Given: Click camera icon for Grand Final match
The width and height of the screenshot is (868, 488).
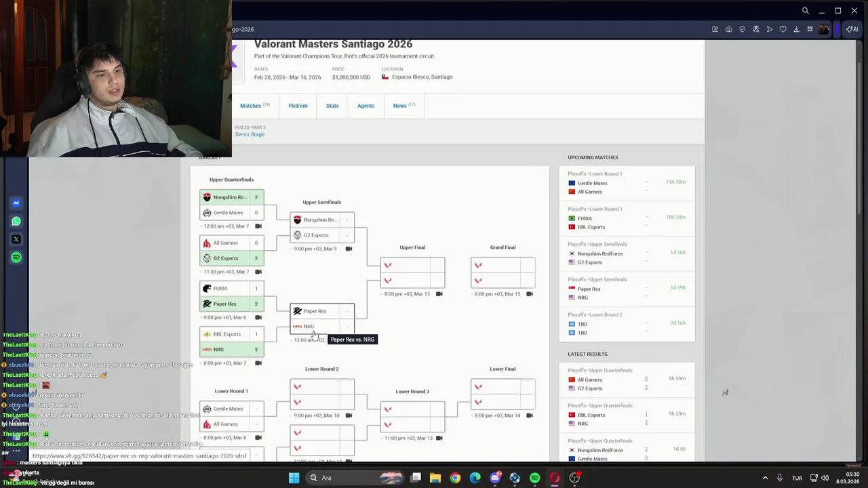Looking at the screenshot, I should click(529, 294).
